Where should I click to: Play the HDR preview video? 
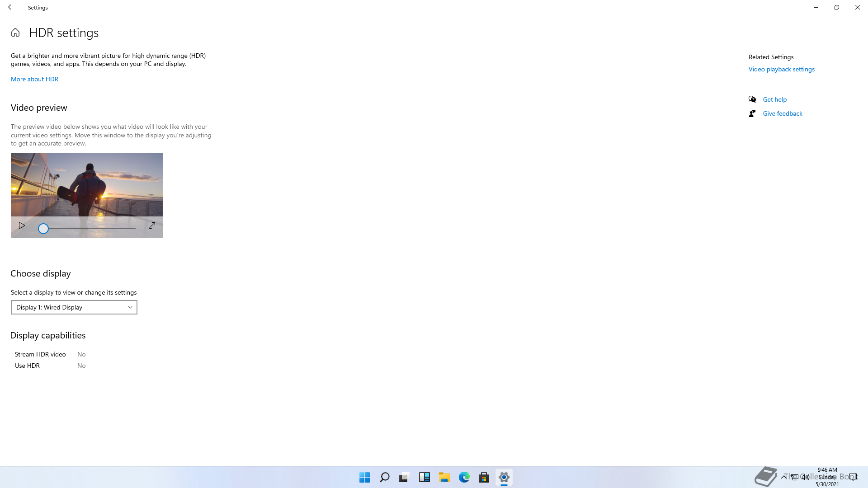(x=22, y=225)
